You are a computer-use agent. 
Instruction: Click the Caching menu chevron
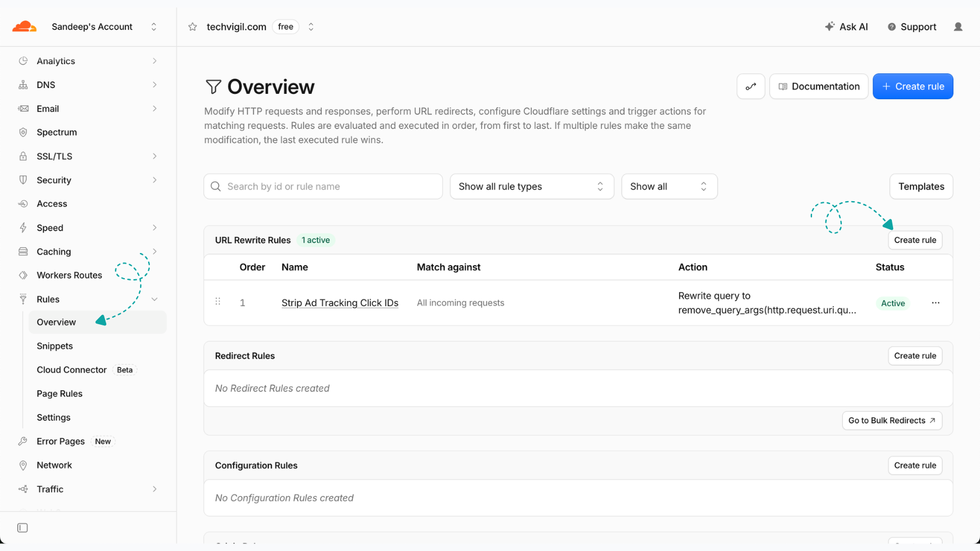[155, 252]
